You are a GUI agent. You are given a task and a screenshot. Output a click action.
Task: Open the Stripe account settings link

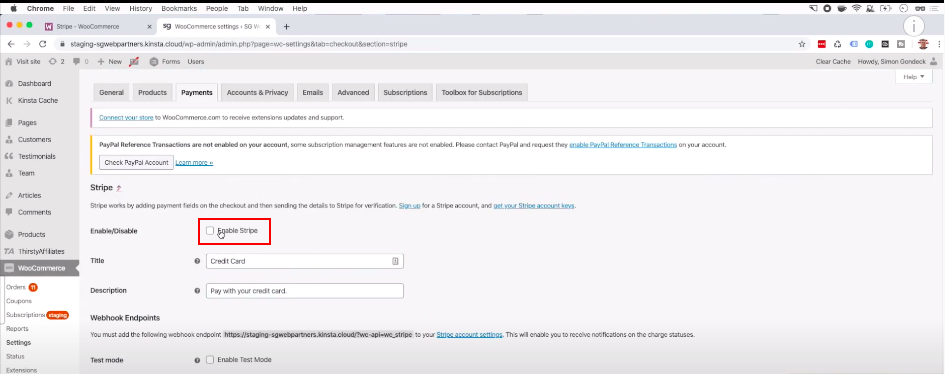click(469, 334)
